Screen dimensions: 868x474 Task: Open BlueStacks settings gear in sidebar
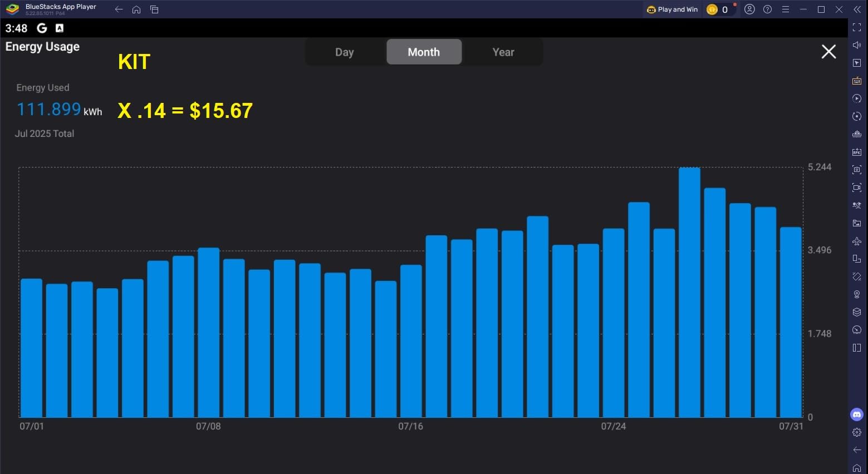click(x=857, y=432)
